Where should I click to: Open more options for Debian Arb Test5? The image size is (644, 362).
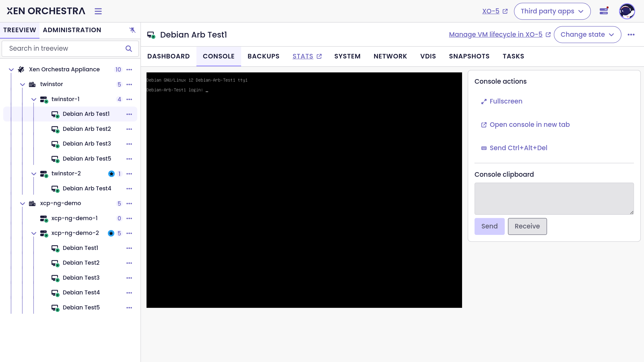tap(129, 159)
